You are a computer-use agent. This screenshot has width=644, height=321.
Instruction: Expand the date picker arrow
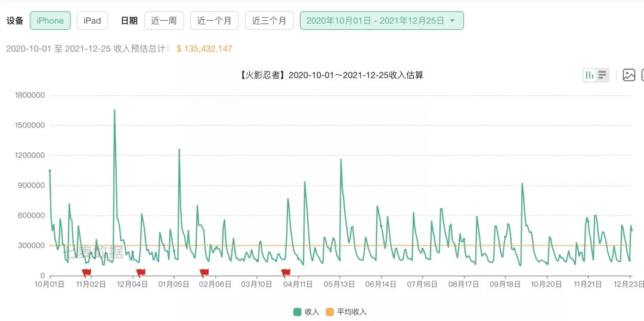452,20
